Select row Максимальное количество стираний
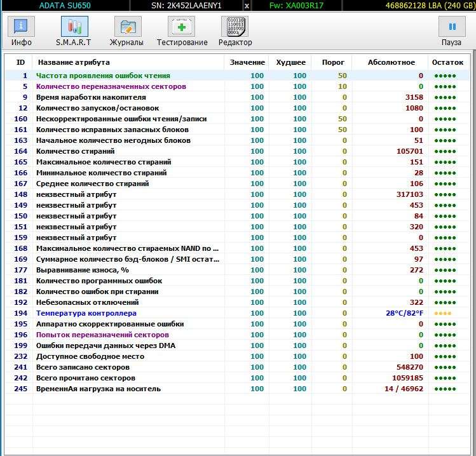The width and height of the screenshot is (476, 456). pyautogui.click(x=237, y=162)
